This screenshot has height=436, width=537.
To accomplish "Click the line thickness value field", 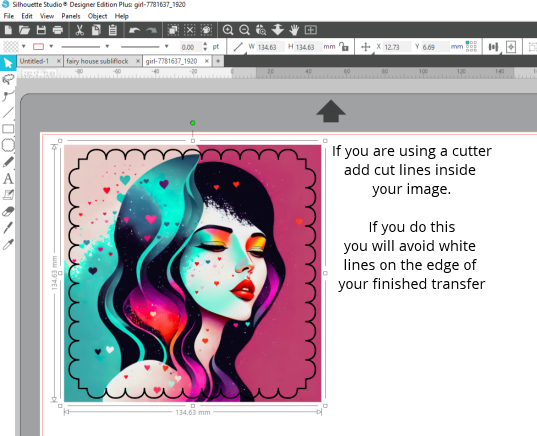I will pyautogui.click(x=189, y=47).
